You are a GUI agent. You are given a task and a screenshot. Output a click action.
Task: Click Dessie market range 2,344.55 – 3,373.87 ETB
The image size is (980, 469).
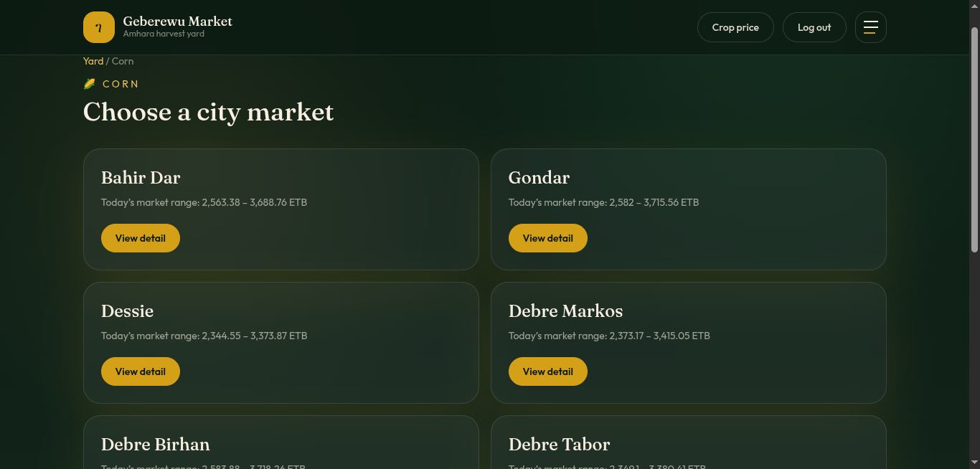[x=204, y=336]
